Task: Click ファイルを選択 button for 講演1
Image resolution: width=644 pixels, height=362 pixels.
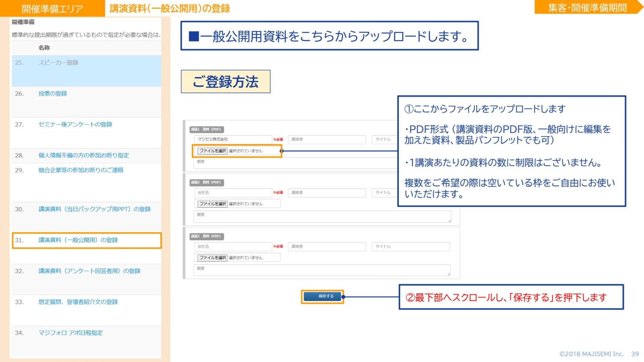Action: [x=212, y=151]
